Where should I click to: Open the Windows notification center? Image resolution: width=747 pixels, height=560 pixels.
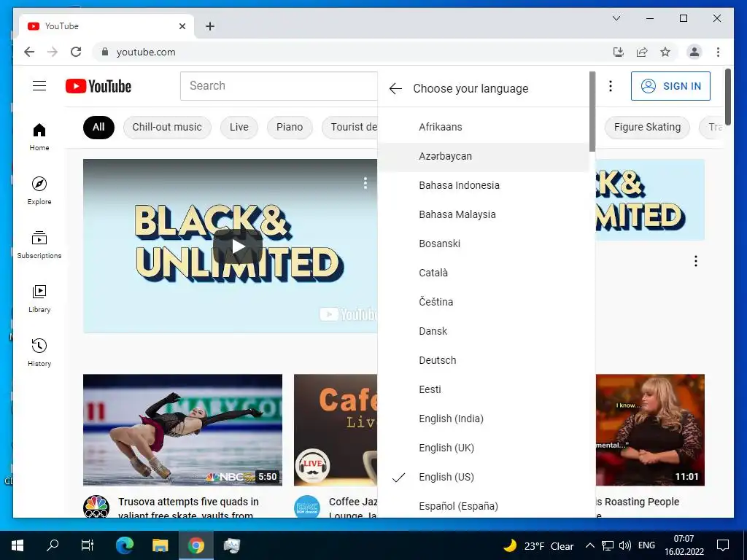click(723, 545)
